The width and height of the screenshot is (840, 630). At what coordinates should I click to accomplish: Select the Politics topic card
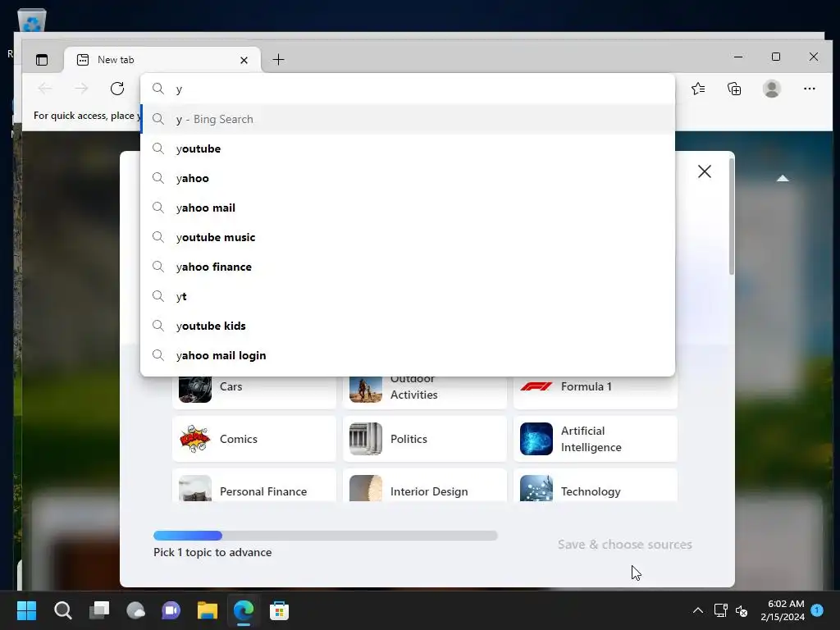pos(424,439)
